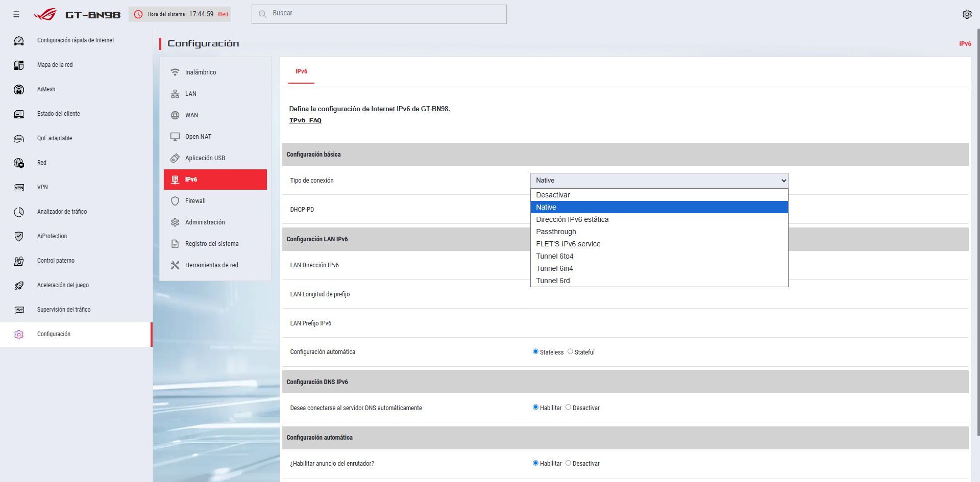Click the Control paterno icon
The image size is (980, 482).
19,261
